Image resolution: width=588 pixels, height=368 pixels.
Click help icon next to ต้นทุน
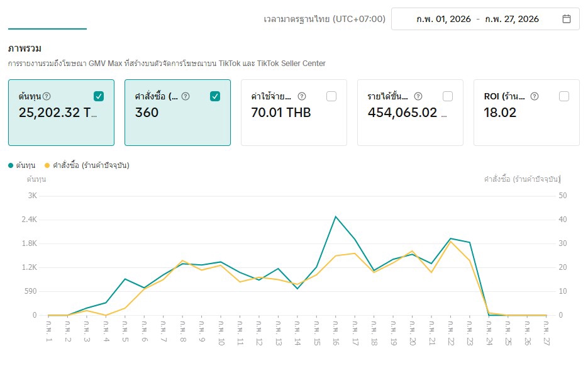[47, 96]
